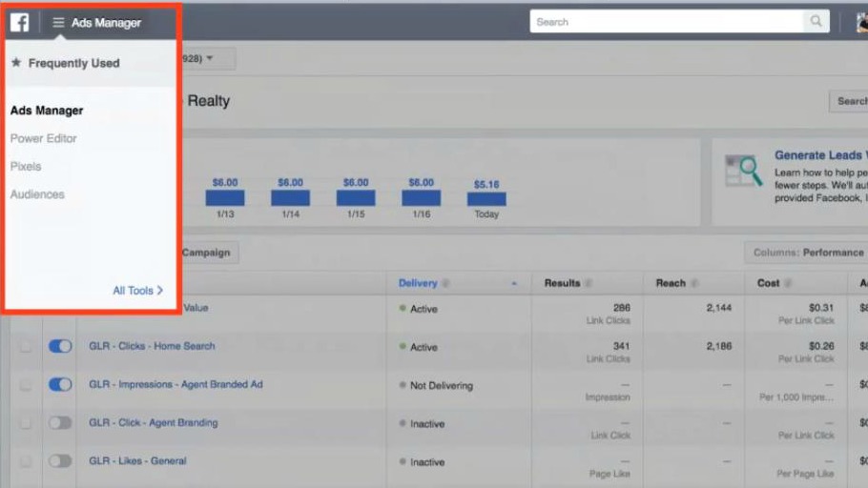The image size is (868, 488).
Task: Click the Realty page heading
Action: tap(208, 101)
